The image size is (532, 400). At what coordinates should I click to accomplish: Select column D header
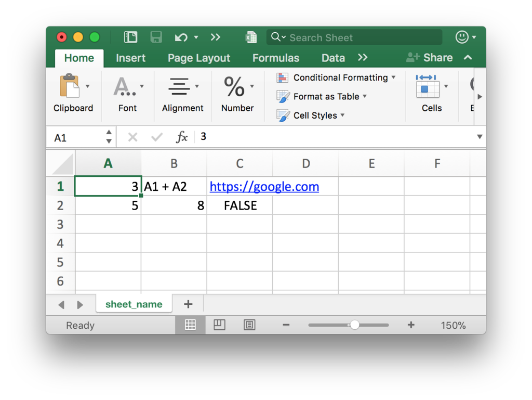point(305,163)
